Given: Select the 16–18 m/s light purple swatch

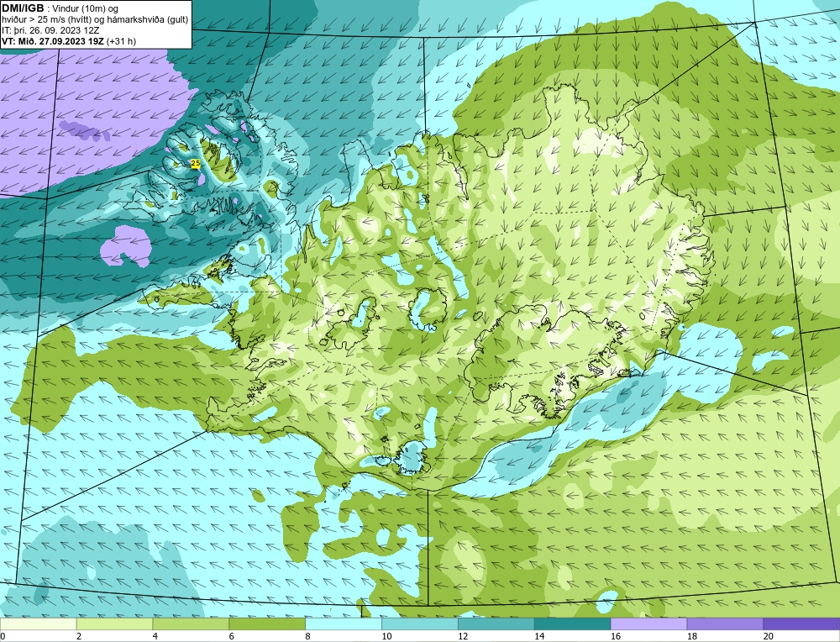Looking at the screenshot, I should click(x=648, y=624).
